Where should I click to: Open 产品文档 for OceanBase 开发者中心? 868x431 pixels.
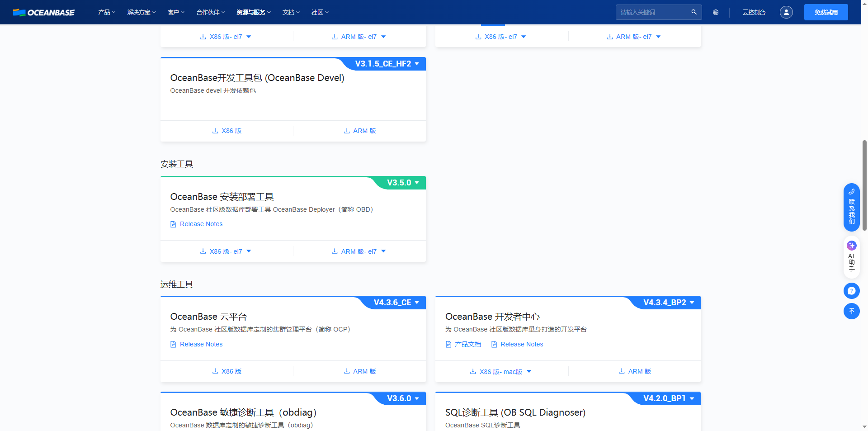coord(463,344)
